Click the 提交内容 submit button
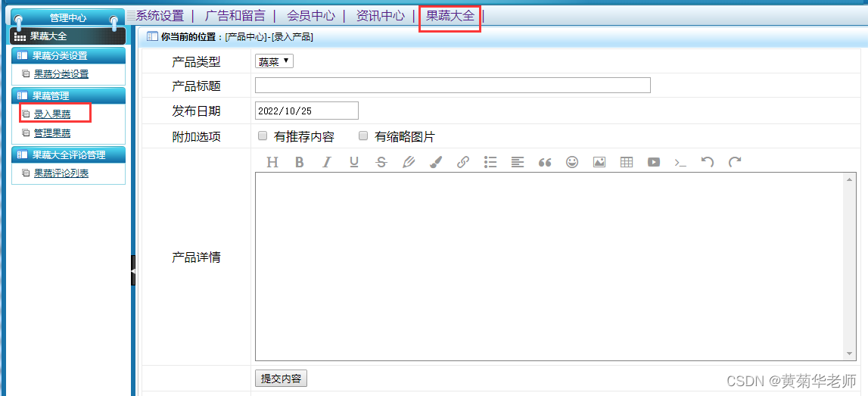The width and height of the screenshot is (868, 396). 282,379
